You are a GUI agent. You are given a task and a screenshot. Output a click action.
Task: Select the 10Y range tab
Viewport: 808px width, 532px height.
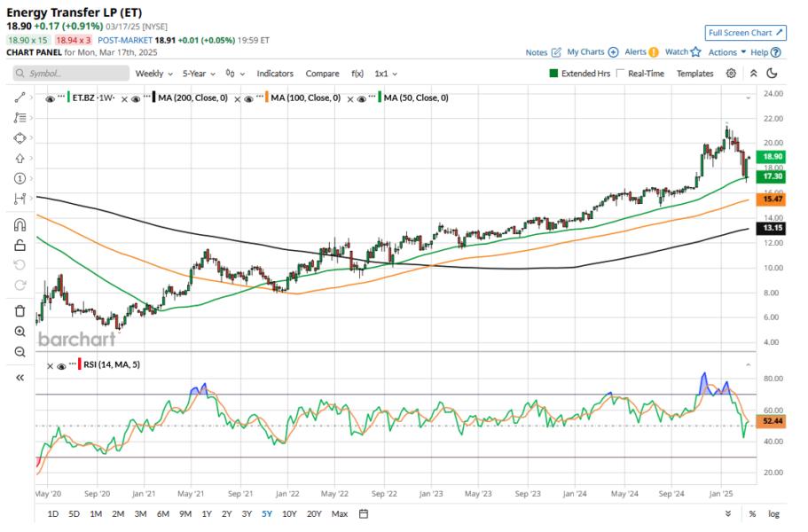pyautogui.click(x=290, y=513)
